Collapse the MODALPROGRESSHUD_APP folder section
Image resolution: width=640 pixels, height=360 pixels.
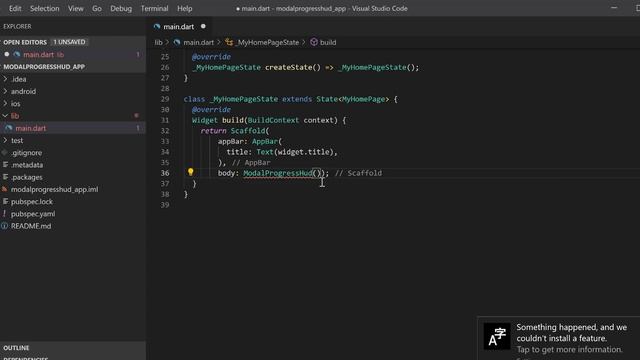pyautogui.click(x=44, y=67)
